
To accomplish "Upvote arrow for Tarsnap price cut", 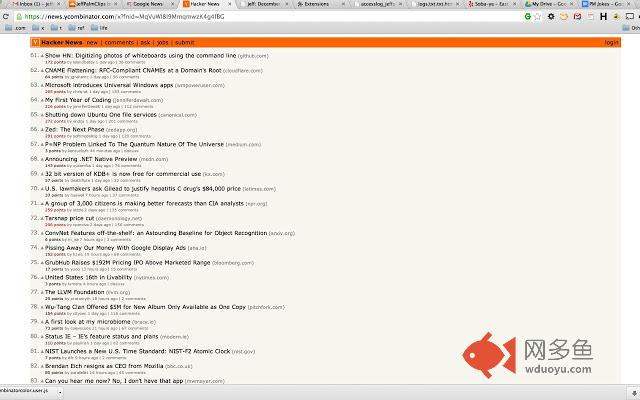I will (42, 219).
